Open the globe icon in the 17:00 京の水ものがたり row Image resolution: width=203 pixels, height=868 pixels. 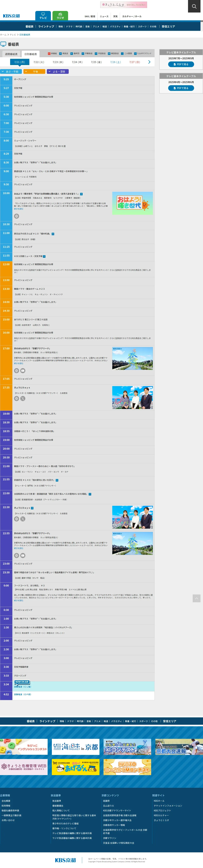pos(17,371)
